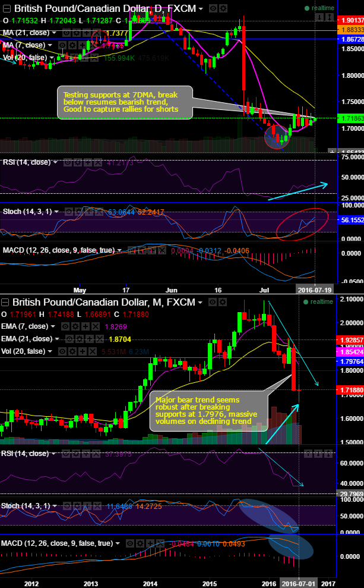Image resolution: width=364 pixels, height=588 pixels.
Task: Hide daily RSI (14, close) using eye icon
Action: click(68, 162)
